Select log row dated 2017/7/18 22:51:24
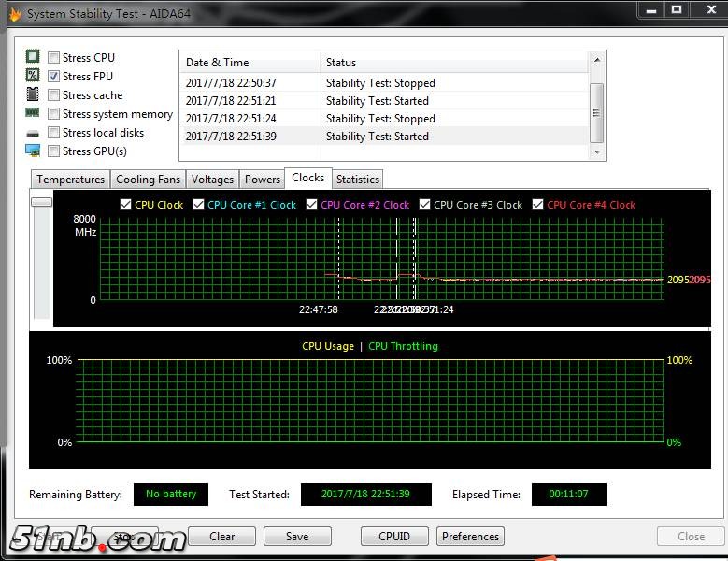The width and height of the screenshot is (728, 561). tap(384, 119)
